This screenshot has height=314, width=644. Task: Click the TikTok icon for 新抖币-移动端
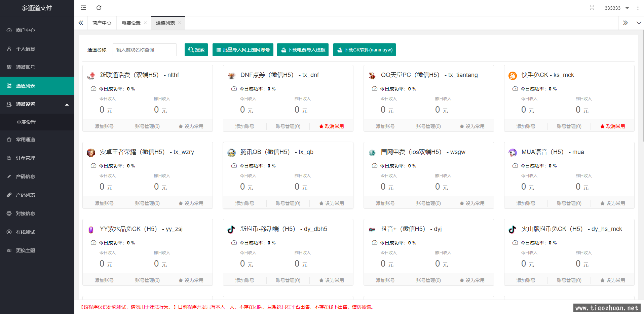231,229
